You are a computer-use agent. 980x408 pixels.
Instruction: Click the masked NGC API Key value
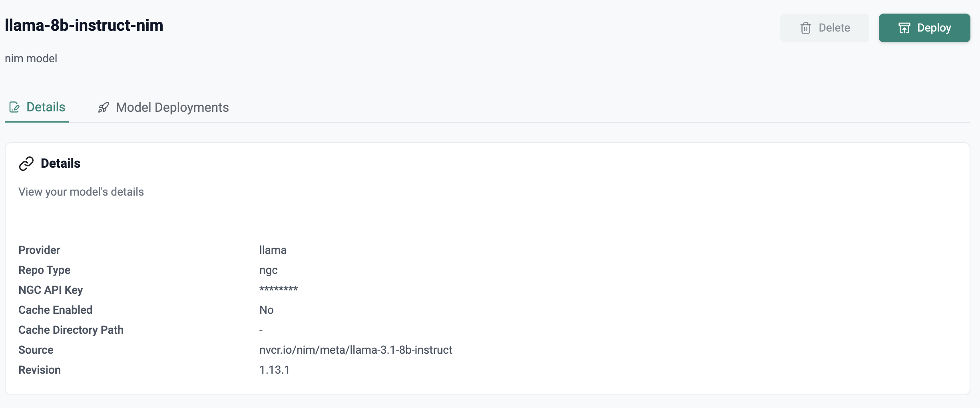(x=279, y=289)
